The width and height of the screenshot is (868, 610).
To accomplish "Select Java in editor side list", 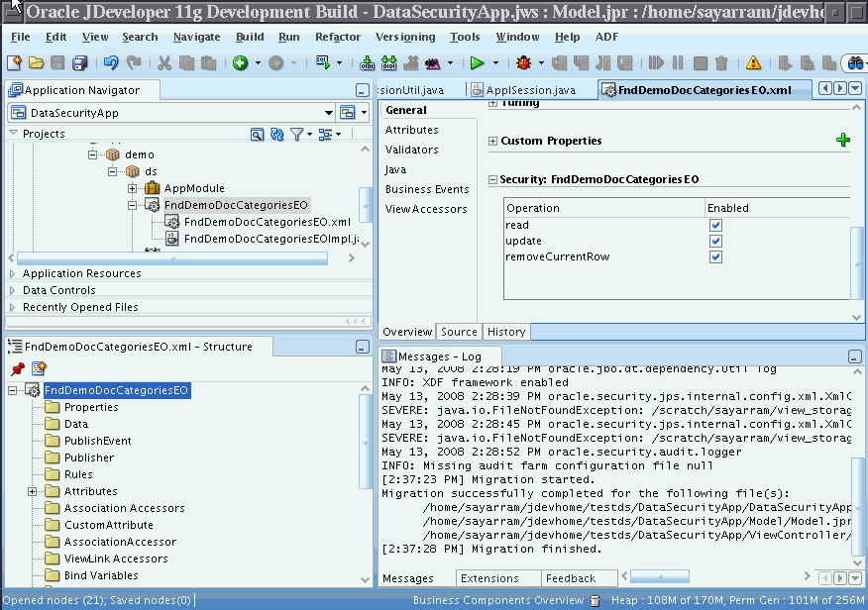I will pyautogui.click(x=395, y=169).
